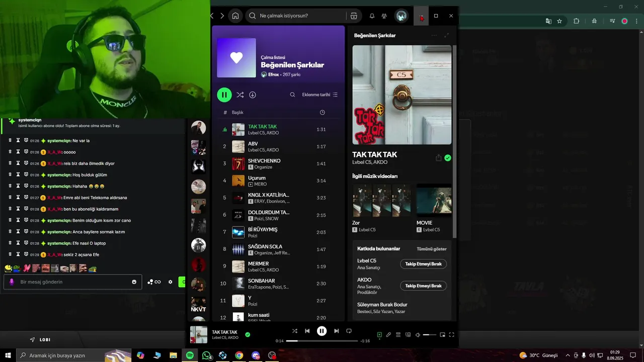The image size is (644, 362).
Task: Select track SAĞDAN SOLA
Action: (278, 249)
